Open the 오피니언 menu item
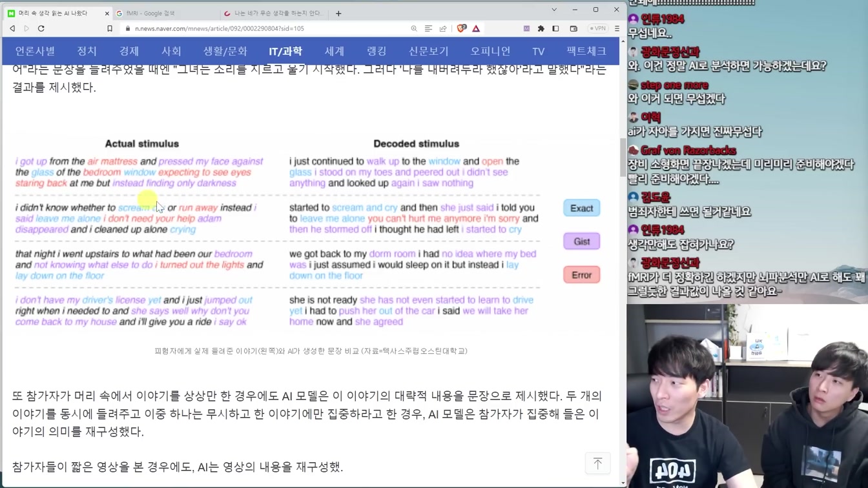 [490, 51]
